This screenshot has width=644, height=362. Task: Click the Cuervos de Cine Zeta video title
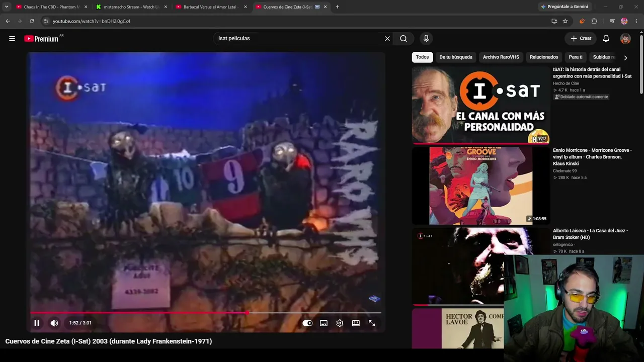[x=109, y=341]
